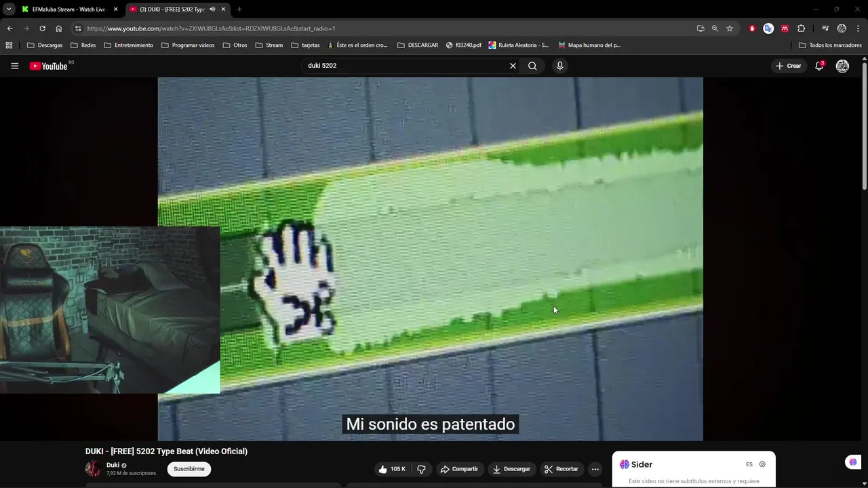Click Descargar button under video
This screenshot has width=868, height=488.
[511, 469]
